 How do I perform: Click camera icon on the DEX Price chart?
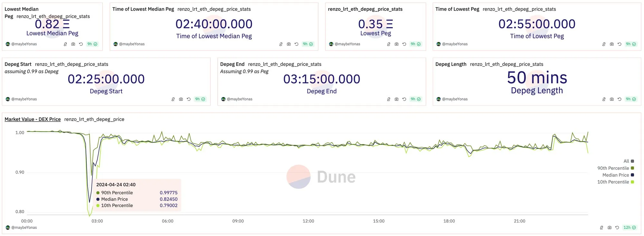click(x=610, y=227)
